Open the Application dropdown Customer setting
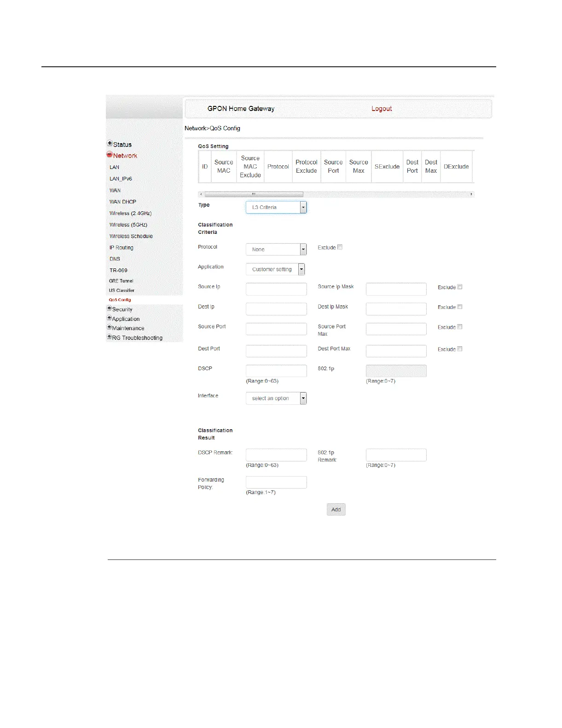Image resolution: width=562 pixels, height=728 pixels. tap(275, 269)
